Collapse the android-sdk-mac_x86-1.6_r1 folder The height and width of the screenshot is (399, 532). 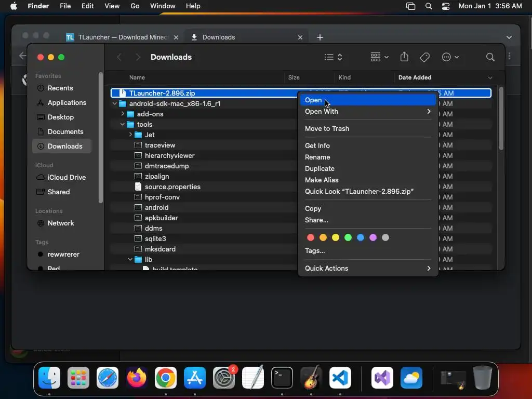click(115, 103)
